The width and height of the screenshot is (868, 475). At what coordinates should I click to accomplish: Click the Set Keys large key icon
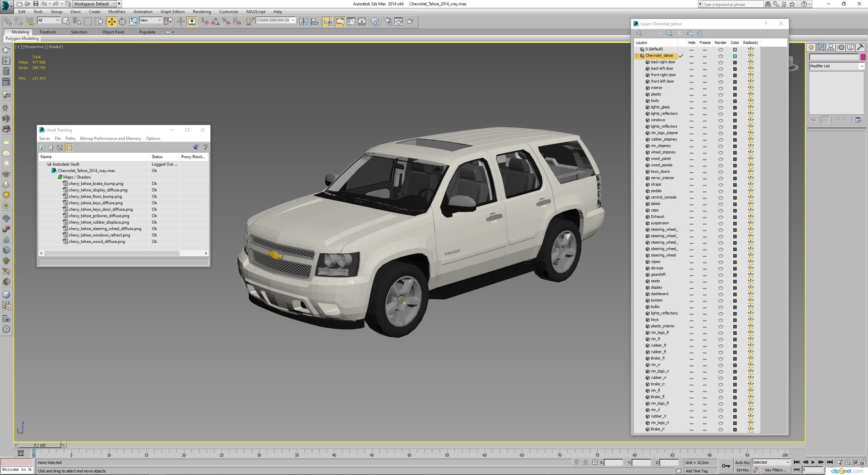click(x=726, y=466)
